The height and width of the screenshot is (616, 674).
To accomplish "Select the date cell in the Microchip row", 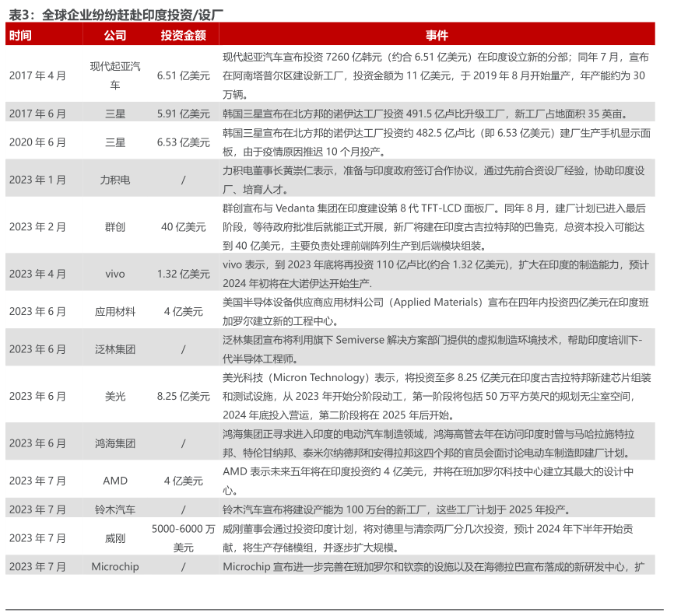I will click(37, 566).
